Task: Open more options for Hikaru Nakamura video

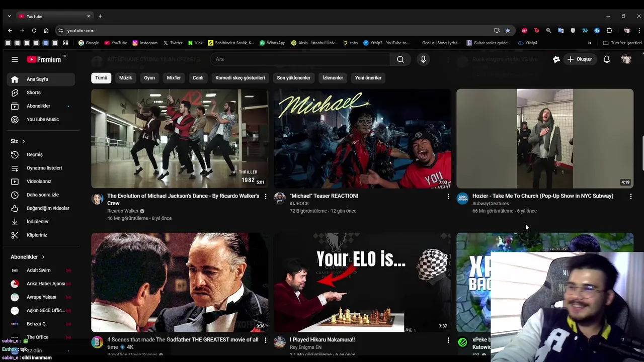Action: [448, 340]
